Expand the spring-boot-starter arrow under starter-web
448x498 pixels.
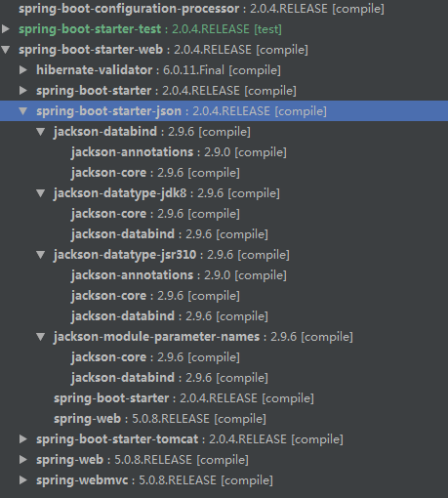click(23, 91)
